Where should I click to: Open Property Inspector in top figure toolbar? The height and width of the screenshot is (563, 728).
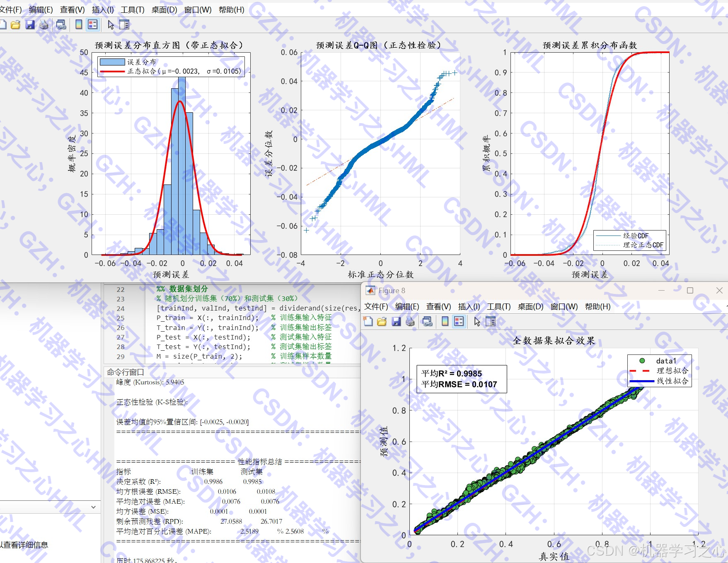pos(124,25)
